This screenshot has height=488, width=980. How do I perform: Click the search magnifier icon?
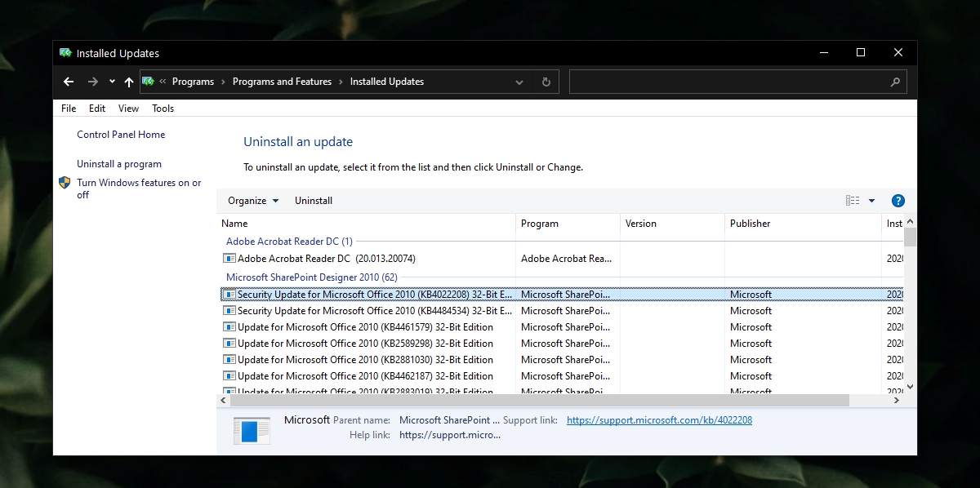[x=895, y=82]
